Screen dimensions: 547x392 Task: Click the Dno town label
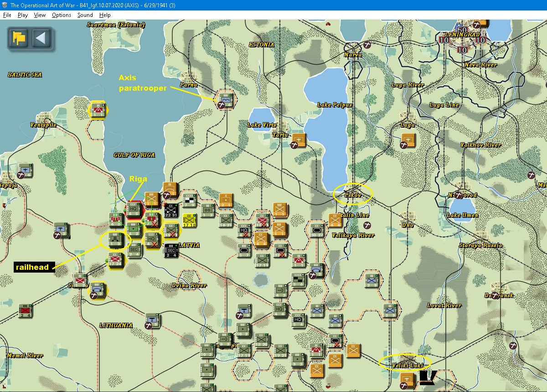coord(408,225)
